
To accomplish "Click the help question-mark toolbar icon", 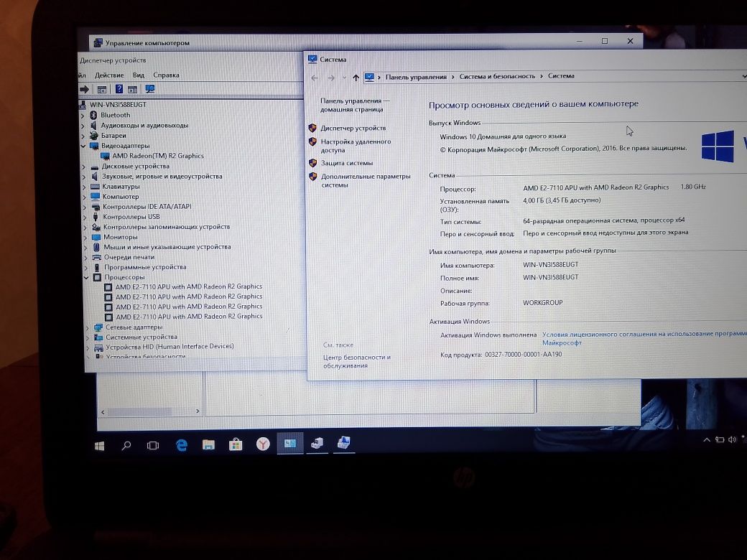I will coord(119,89).
